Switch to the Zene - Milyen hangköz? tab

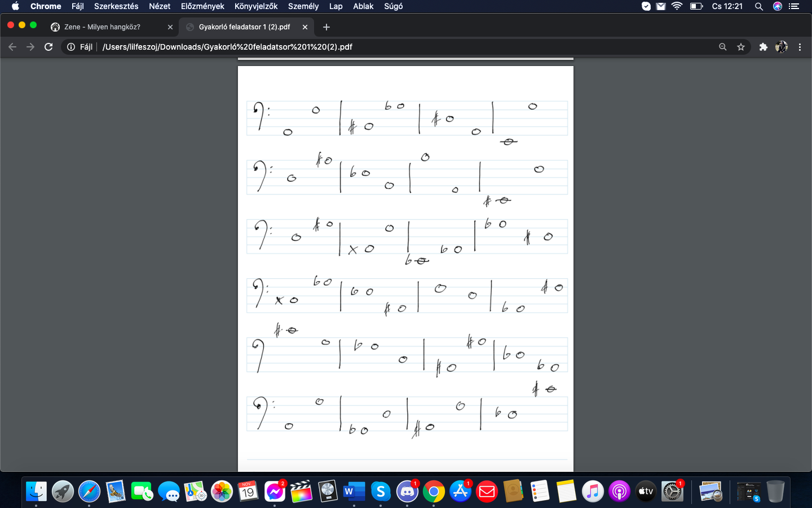[102, 27]
